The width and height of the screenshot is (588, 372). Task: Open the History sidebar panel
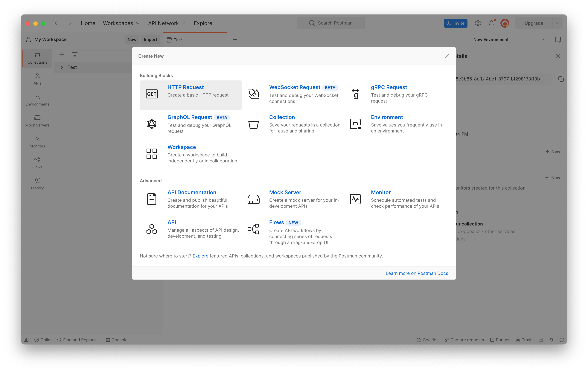click(37, 183)
